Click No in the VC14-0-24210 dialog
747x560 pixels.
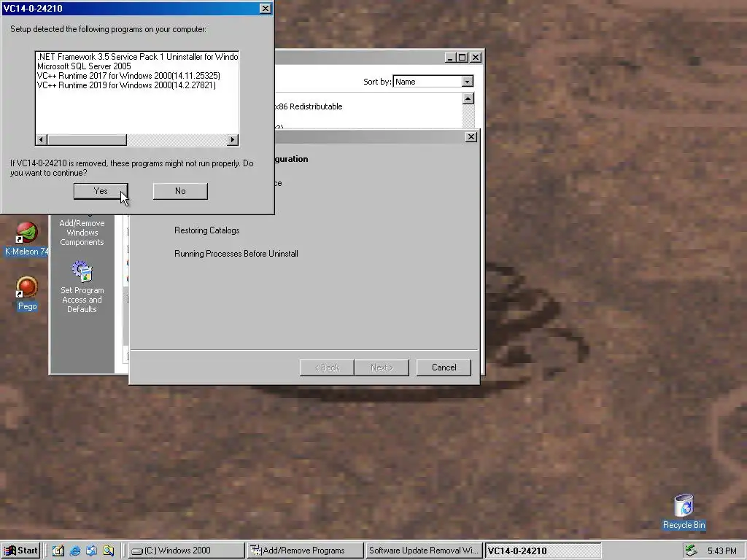point(180,191)
